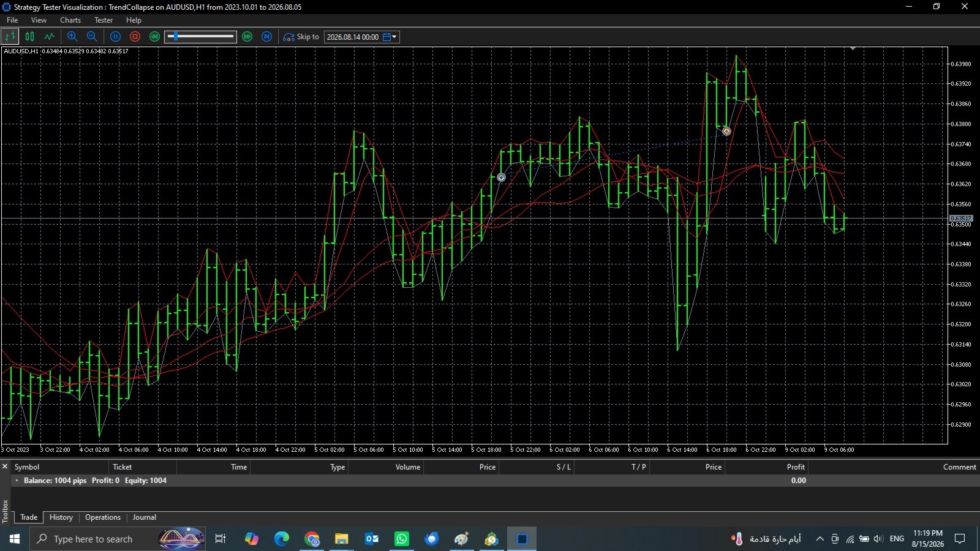
Task: Adjust the visualization speed slider
Action: 200,37
